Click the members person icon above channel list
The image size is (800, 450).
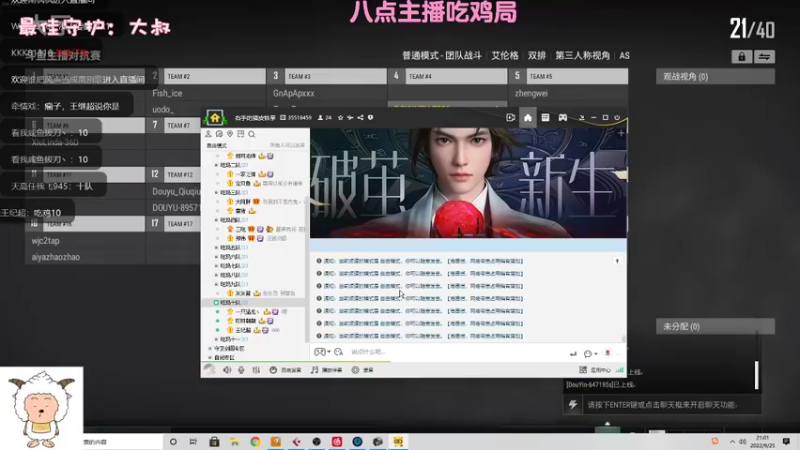click(x=208, y=134)
